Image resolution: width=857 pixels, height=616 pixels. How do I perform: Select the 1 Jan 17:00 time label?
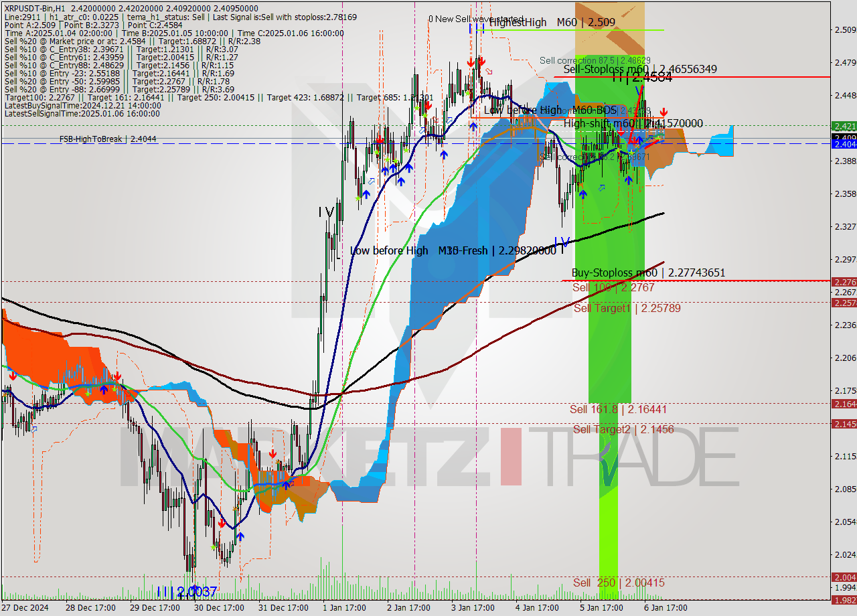tap(343, 609)
